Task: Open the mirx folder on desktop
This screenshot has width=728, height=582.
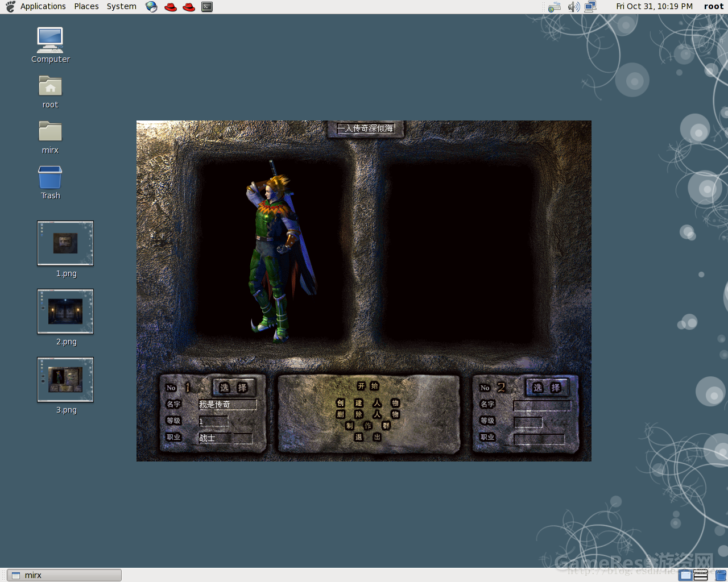Action: [50, 137]
